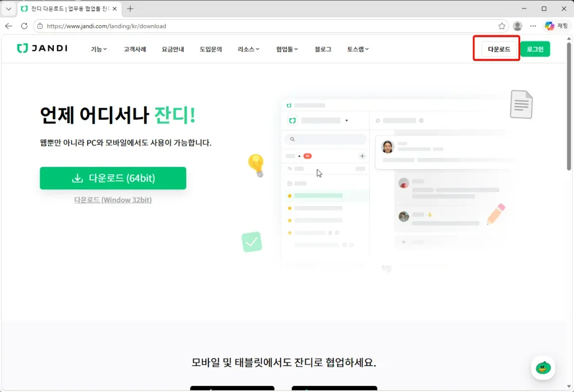Open the 블로그 page
This screenshot has height=392, width=574.
point(323,49)
